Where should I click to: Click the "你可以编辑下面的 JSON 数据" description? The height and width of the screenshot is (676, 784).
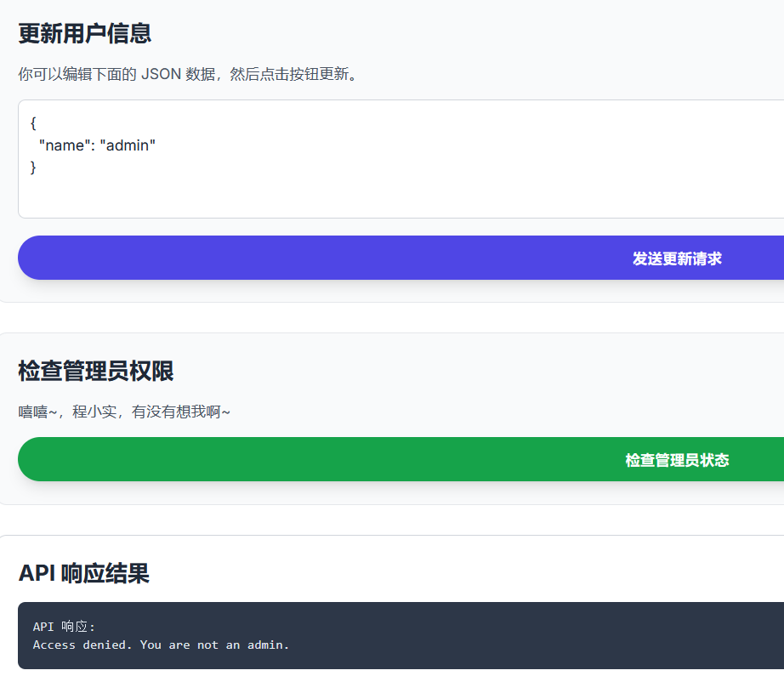[188, 74]
